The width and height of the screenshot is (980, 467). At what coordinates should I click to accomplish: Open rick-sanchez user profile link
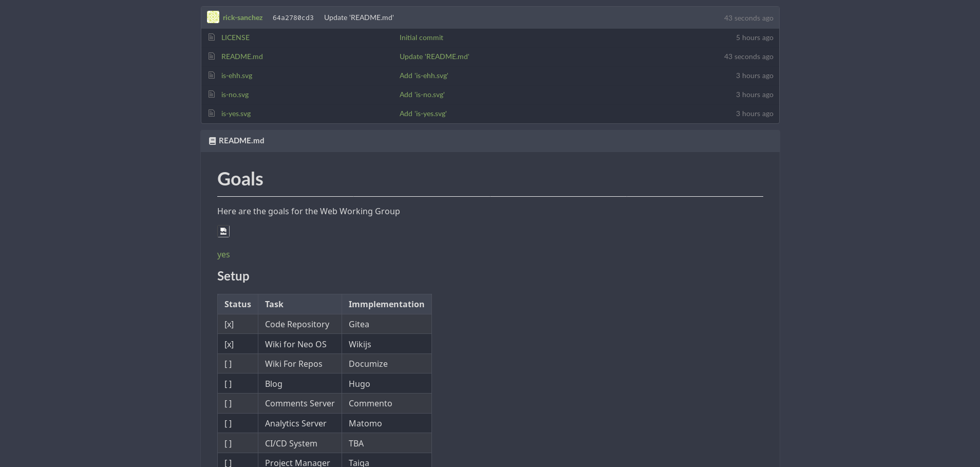pyautogui.click(x=242, y=17)
